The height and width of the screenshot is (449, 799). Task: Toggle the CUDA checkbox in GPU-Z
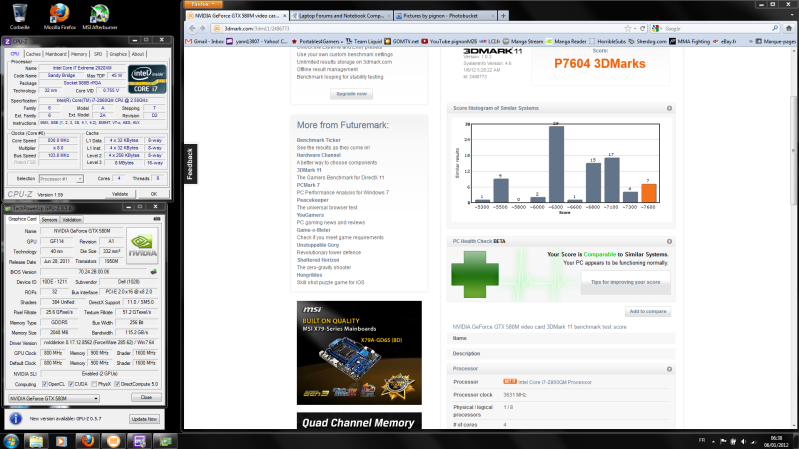tap(71, 384)
